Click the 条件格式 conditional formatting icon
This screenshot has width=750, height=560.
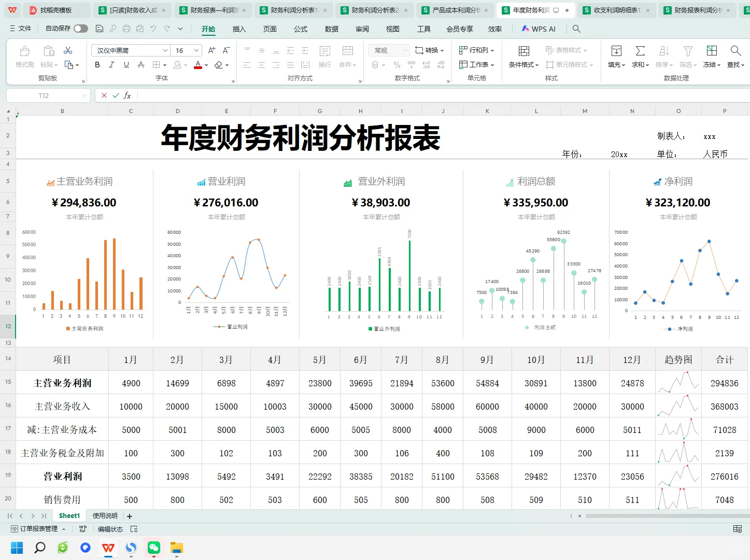(524, 51)
